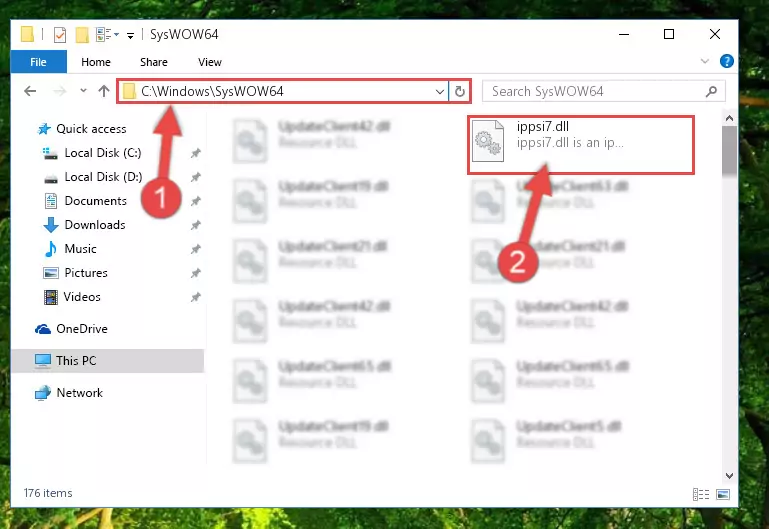Click the pin icon beside Local Disk (C:)
This screenshot has width=769, height=529.
[x=196, y=153]
